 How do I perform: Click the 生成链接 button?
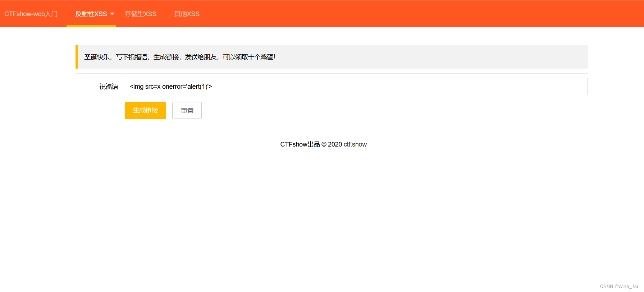145,110
